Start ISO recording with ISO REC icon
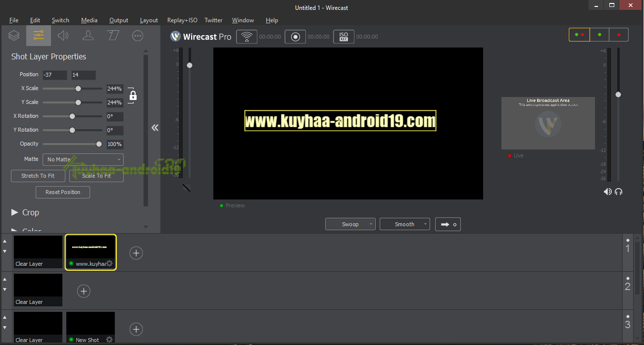The height and width of the screenshot is (345, 644). click(344, 37)
